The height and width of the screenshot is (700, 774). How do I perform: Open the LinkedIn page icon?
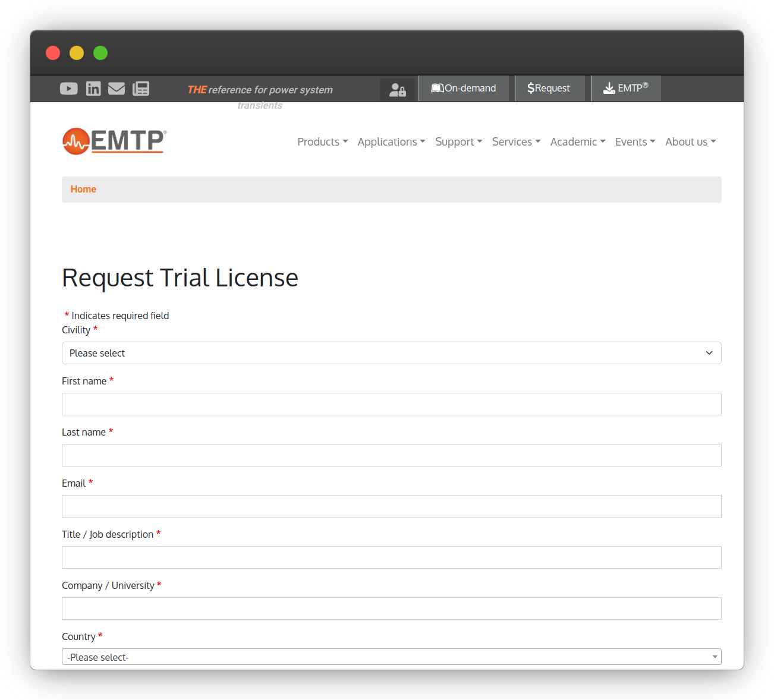93,89
